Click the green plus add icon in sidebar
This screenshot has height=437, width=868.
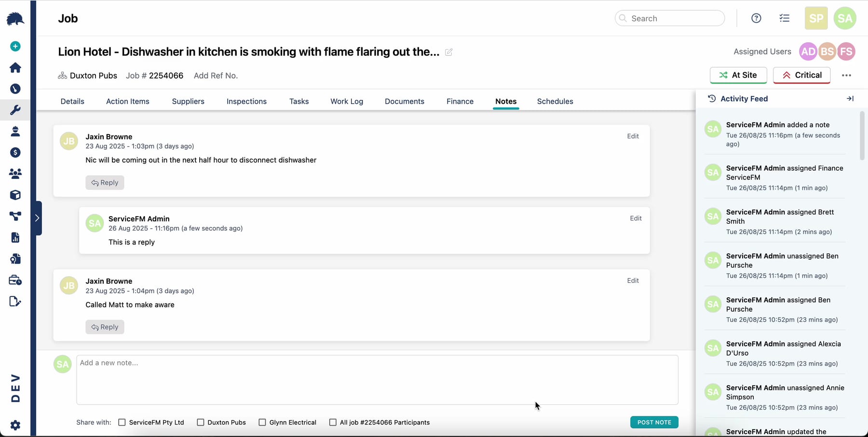15,46
